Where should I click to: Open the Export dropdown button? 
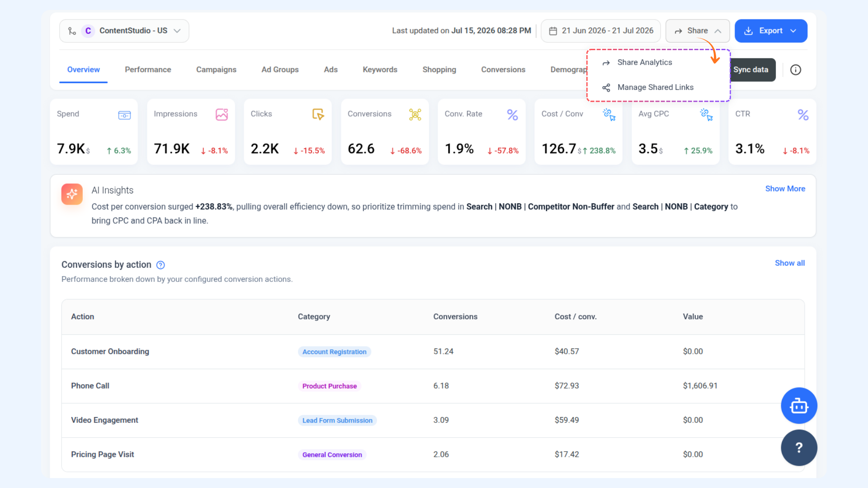(x=771, y=31)
